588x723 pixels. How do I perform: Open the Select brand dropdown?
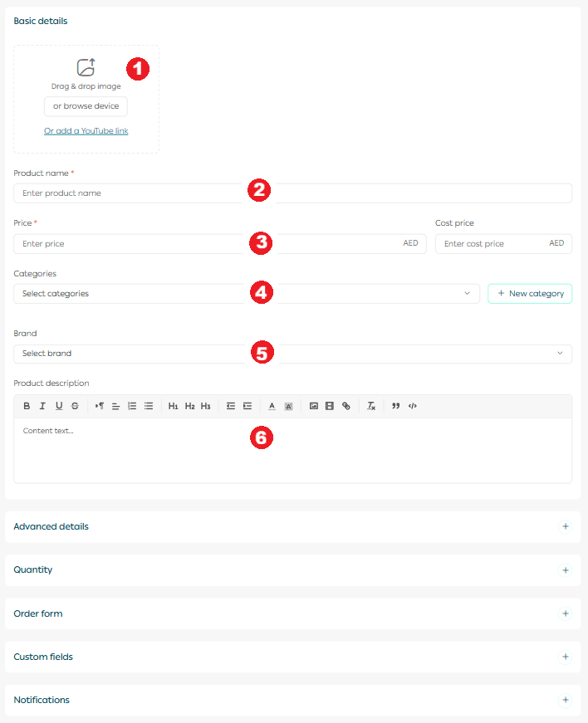pos(292,354)
